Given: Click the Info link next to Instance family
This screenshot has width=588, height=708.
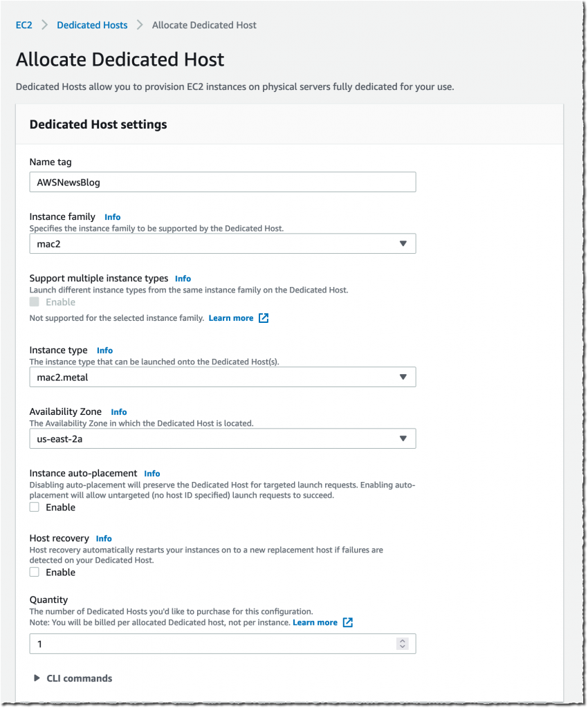Looking at the screenshot, I should (x=112, y=216).
